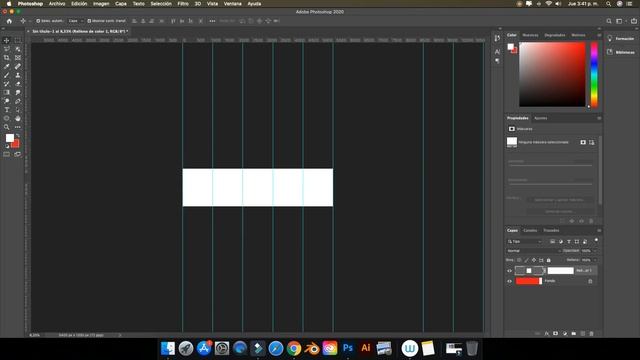The image size is (640, 360).
Task: Change screen mode at toolbar bottom
Action: [18, 155]
